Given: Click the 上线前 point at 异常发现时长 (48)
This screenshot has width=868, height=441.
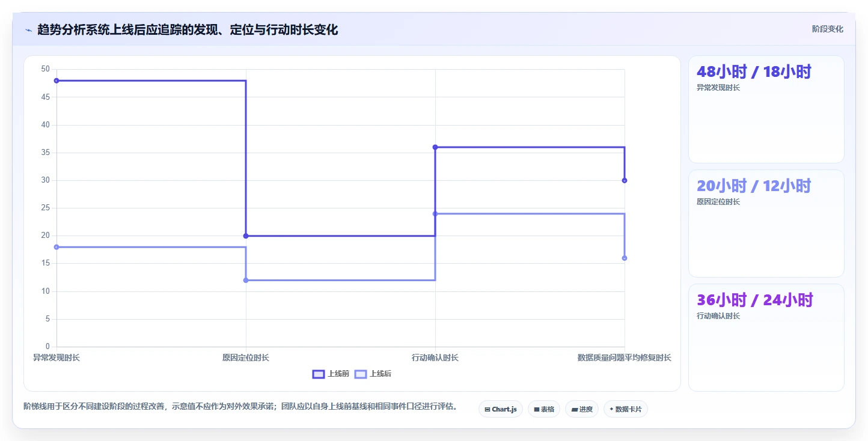Looking at the screenshot, I should click(57, 81).
